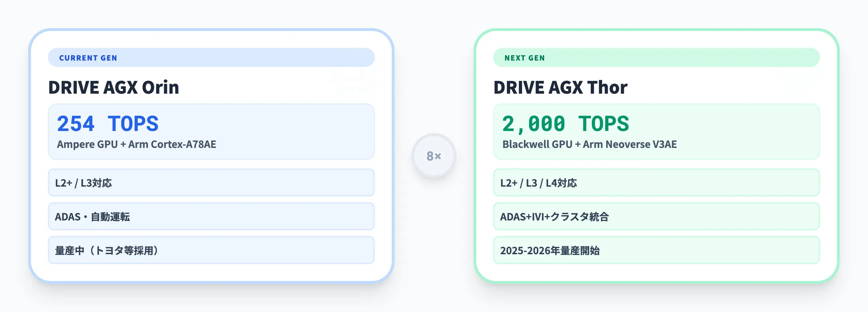Screen dimensions: 868x312
Task: Click the CURRENT GEN badge
Action: pos(211,58)
